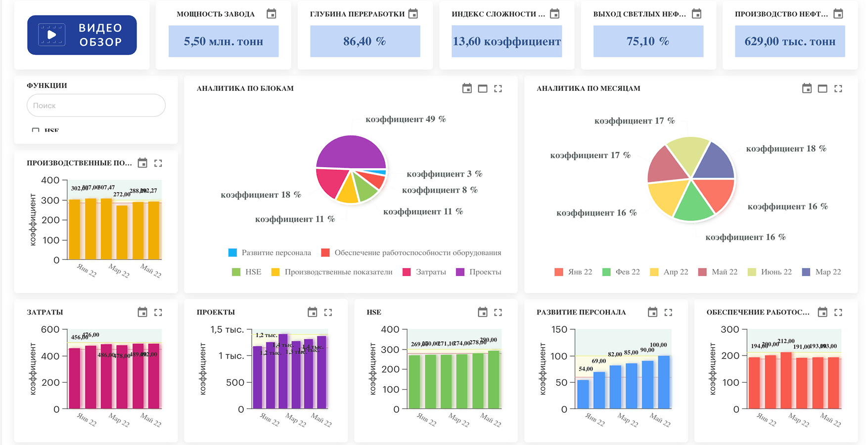Toggle Июнь 22 legend entry
Screen dimensions: 868x445
(770, 272)
